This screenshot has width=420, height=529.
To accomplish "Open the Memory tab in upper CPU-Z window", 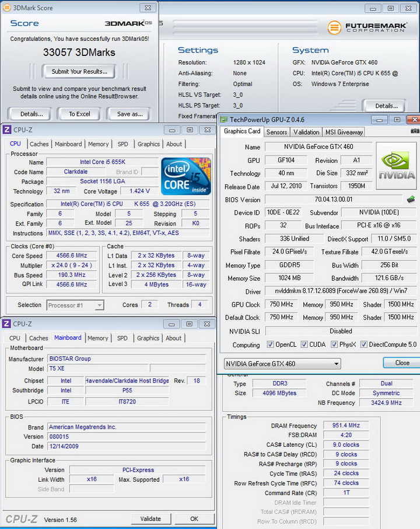I will [x=99, y=144].
